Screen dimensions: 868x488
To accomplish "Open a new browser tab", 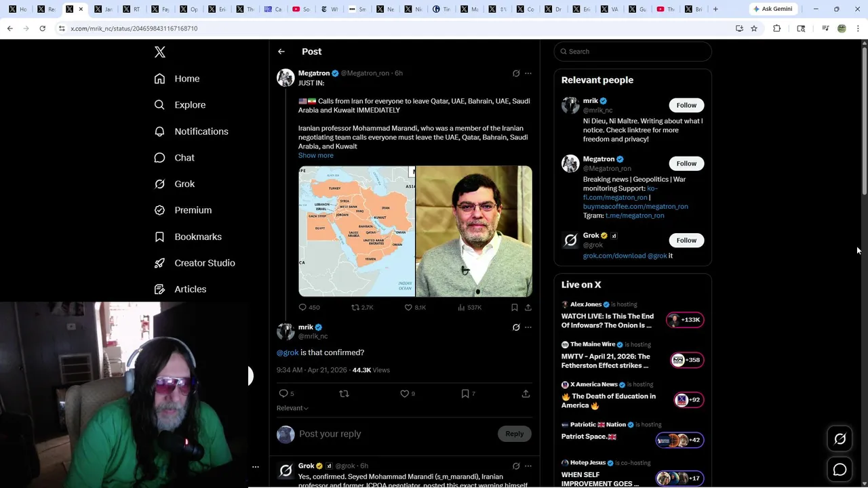I will coord(715,9).
